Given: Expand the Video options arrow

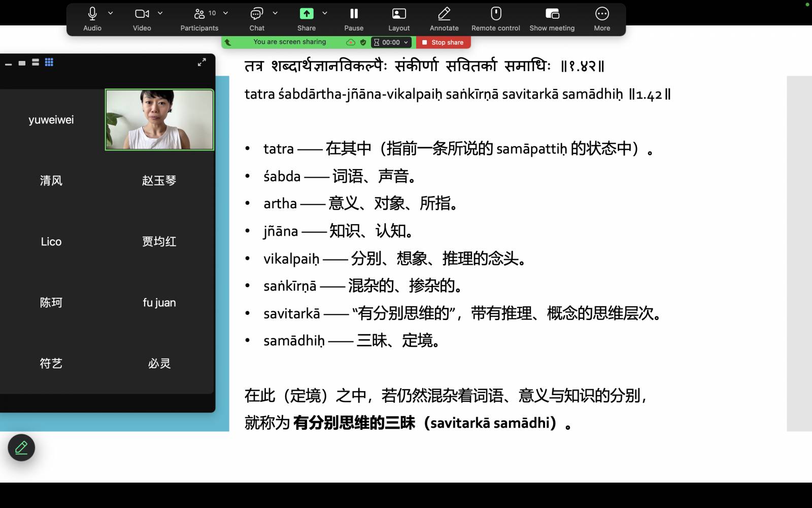Looking at the screenshot, I should 160,13.
